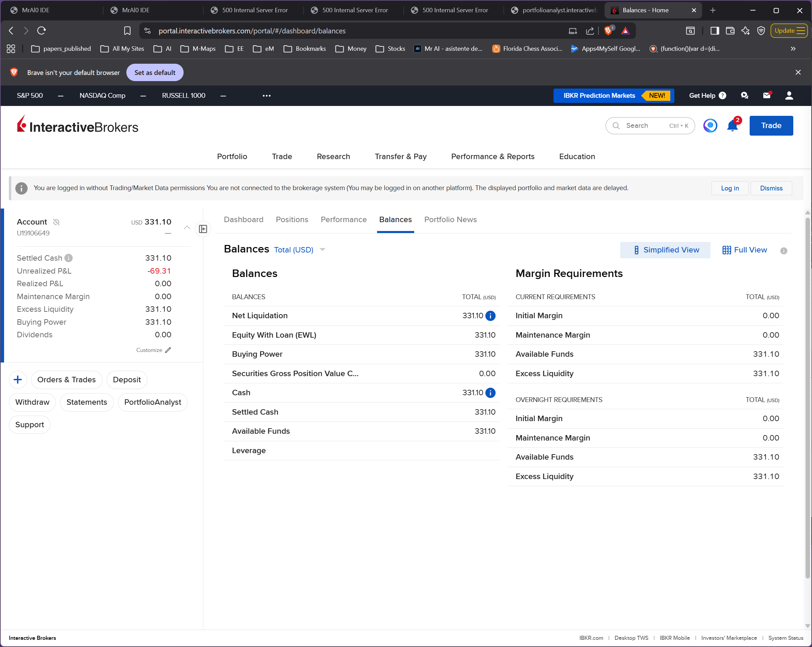812x647 pixels.
Task: Open PortfolioAnalyst shortcut
Action: point(153,402)
